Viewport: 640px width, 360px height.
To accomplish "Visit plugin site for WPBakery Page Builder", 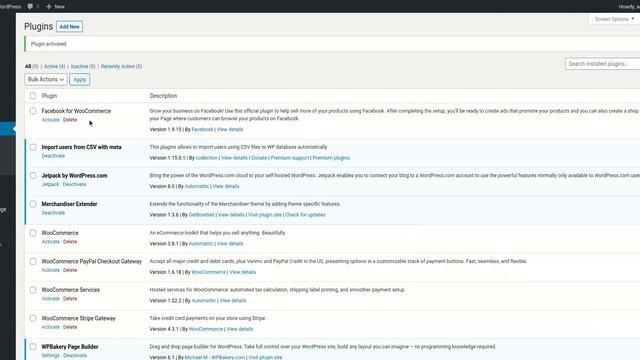I will (x=265, y=358).
